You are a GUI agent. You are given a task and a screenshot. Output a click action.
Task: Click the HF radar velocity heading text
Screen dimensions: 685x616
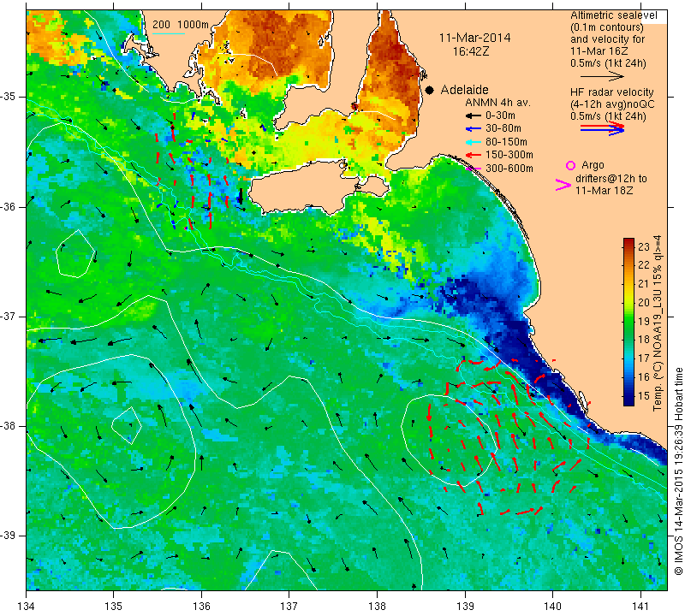(611, 92)
